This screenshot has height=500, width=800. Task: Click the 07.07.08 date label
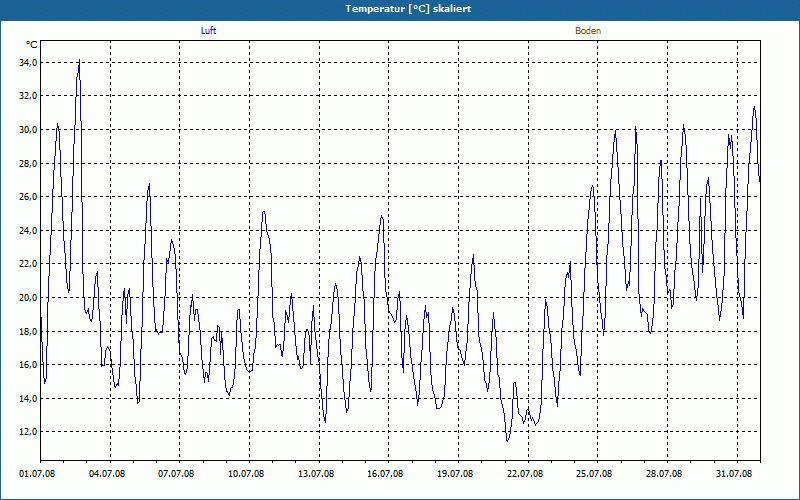[176, 474]
